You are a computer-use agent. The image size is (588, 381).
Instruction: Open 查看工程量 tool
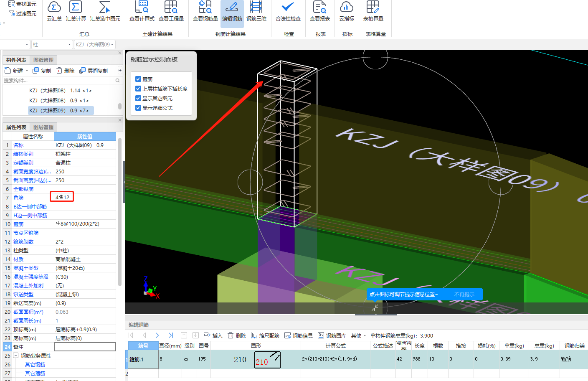tap(171, 11)
